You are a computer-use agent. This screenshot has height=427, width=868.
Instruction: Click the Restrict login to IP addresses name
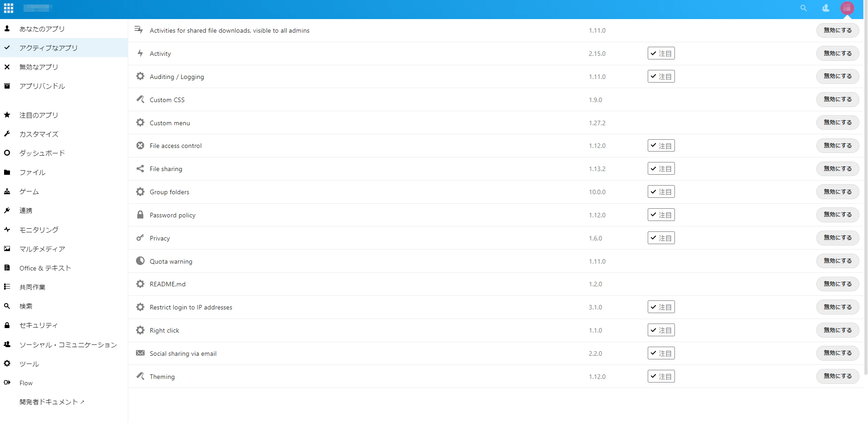coord(191,307)
